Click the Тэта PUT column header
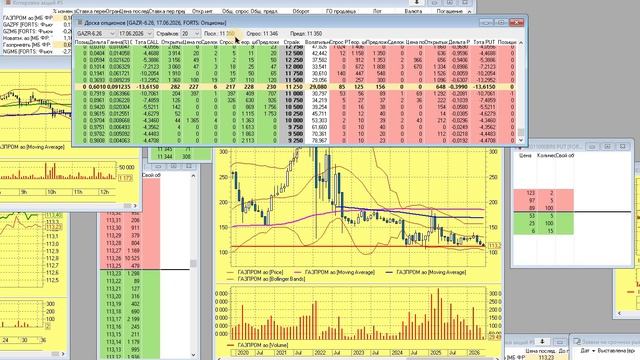640x360 pixels. coord(484,42)
